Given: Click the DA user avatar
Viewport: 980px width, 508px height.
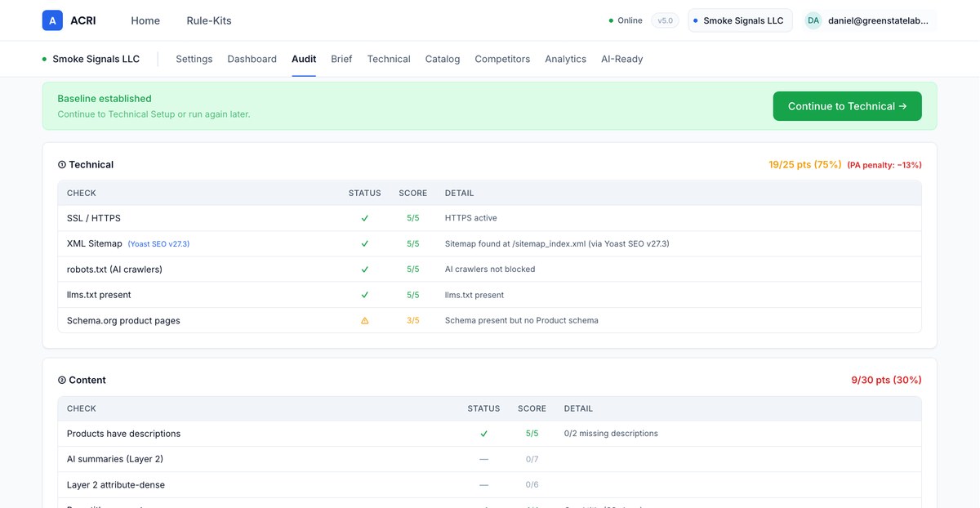Looking at the screenshot, I should coord(813,20).
